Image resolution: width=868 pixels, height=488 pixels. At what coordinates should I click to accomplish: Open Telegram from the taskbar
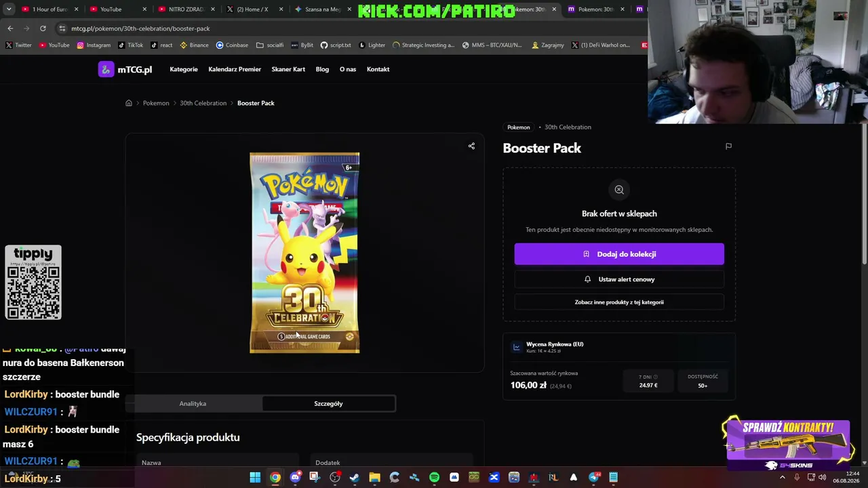[x=593, y=477]
